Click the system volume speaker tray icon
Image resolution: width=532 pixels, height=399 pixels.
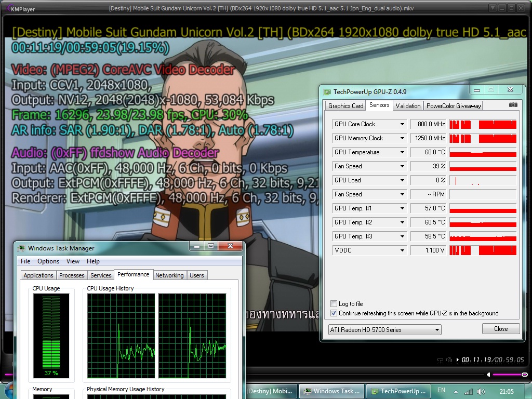tap(481, 392)
